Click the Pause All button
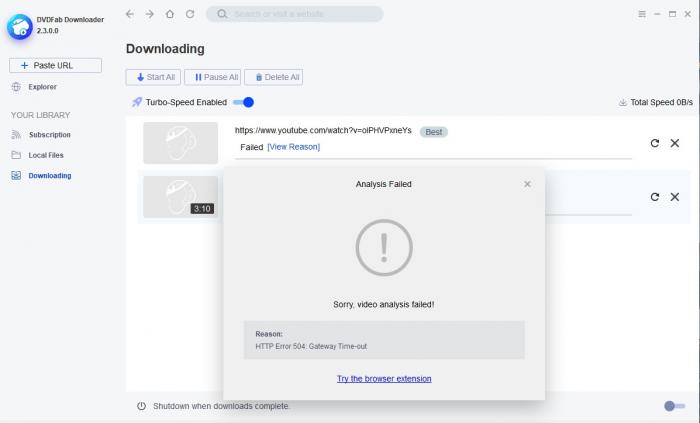Screen dimensions: 700x423 point(212,77)
